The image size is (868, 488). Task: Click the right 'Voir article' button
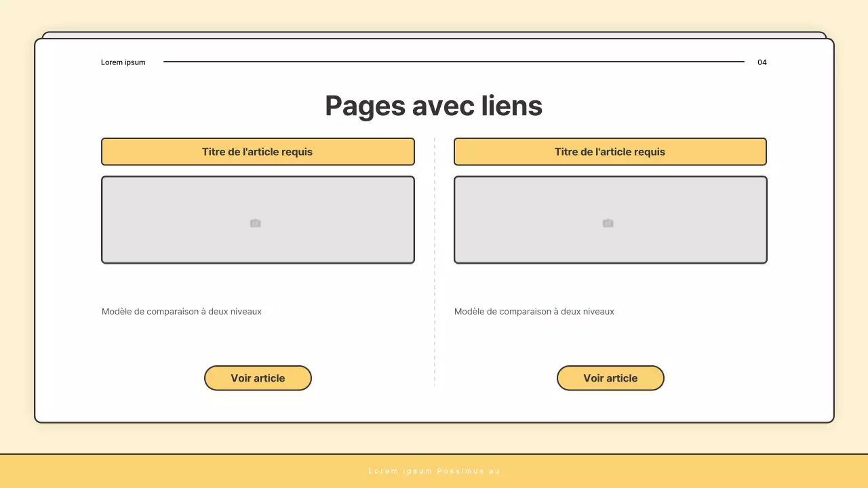[610, 378]
